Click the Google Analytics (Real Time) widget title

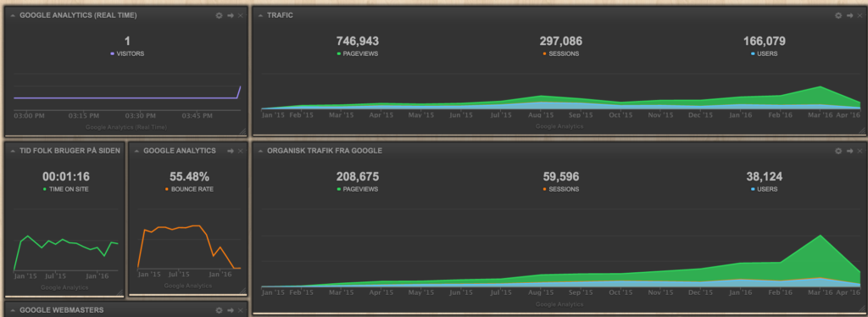point(78,15)
